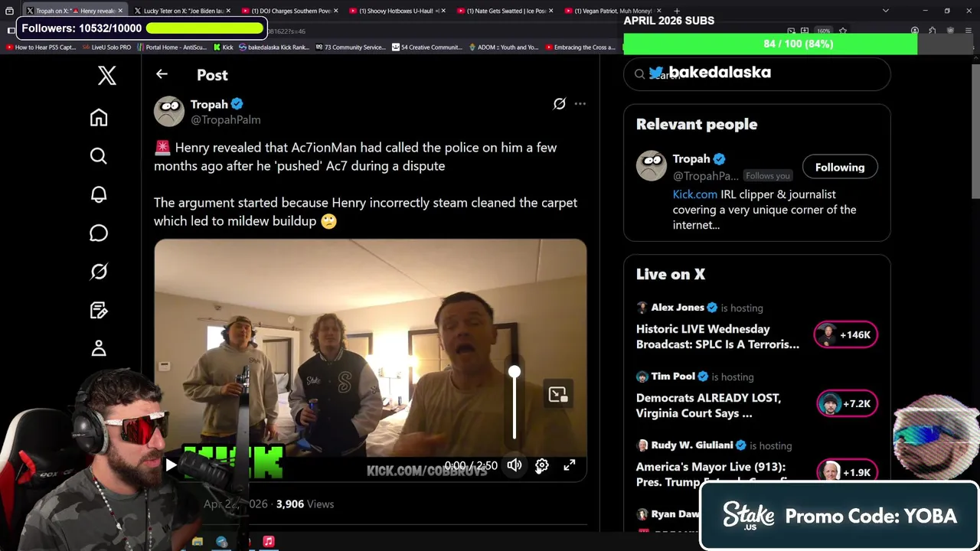Go to Home in X sidebar
This screenshot has height=551, width=980.
click(x=99, y=117)
